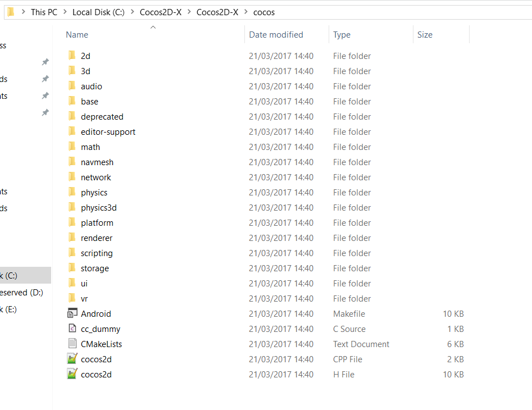
Task: Click the CMakeLists text document icon
Action: point(72,344)
